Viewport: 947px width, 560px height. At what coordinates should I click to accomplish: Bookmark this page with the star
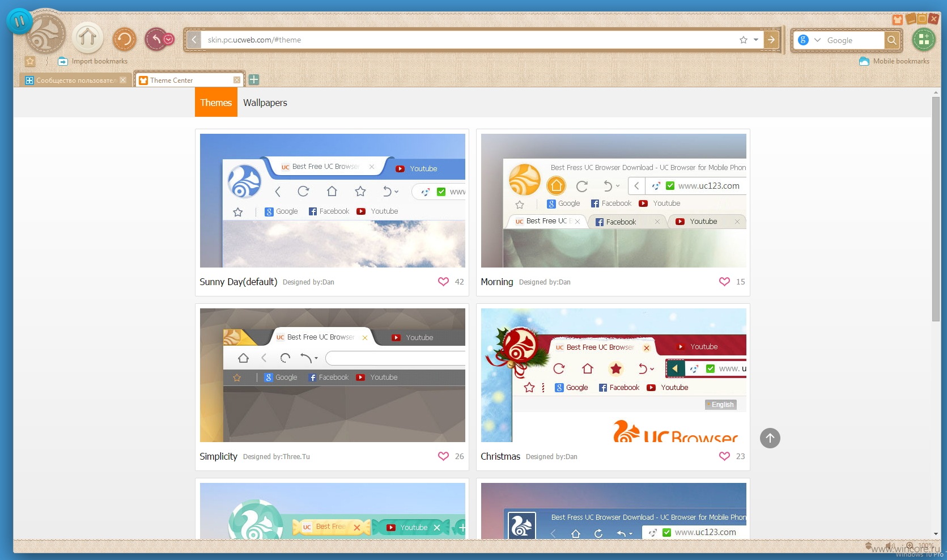coord(744,40)
